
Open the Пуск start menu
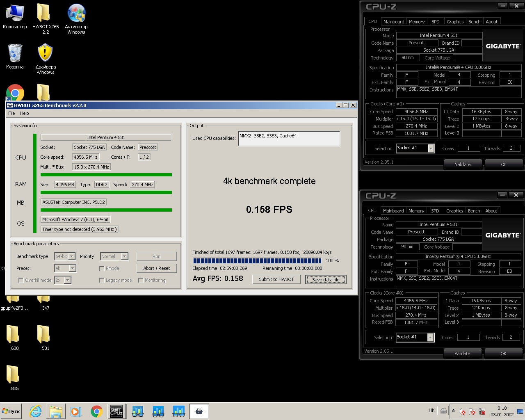(11, 411)
